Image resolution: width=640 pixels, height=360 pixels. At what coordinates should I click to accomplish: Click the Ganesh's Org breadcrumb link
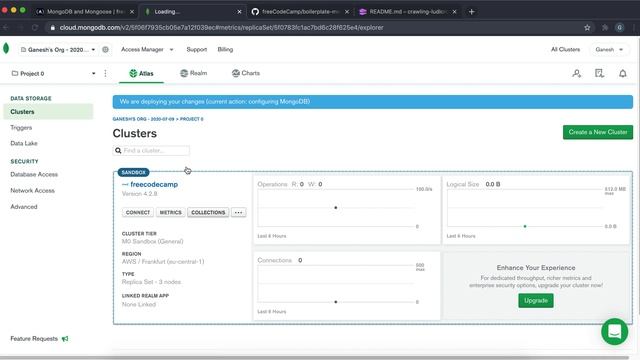click(143, 119)
